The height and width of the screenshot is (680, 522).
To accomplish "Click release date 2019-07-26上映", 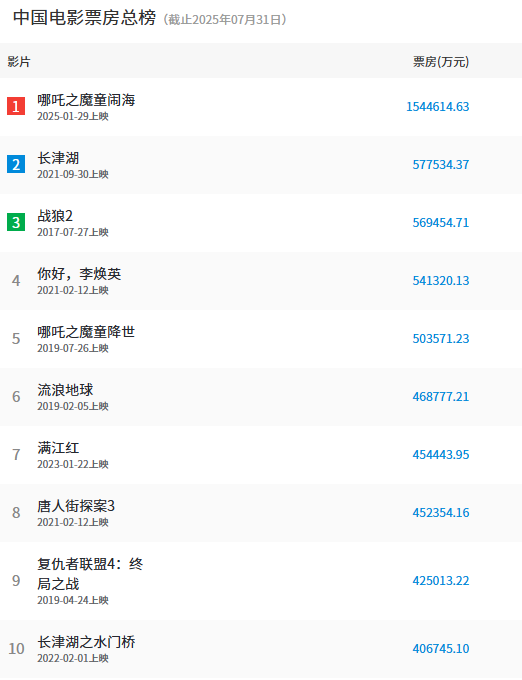I will [x=73, y=348].
